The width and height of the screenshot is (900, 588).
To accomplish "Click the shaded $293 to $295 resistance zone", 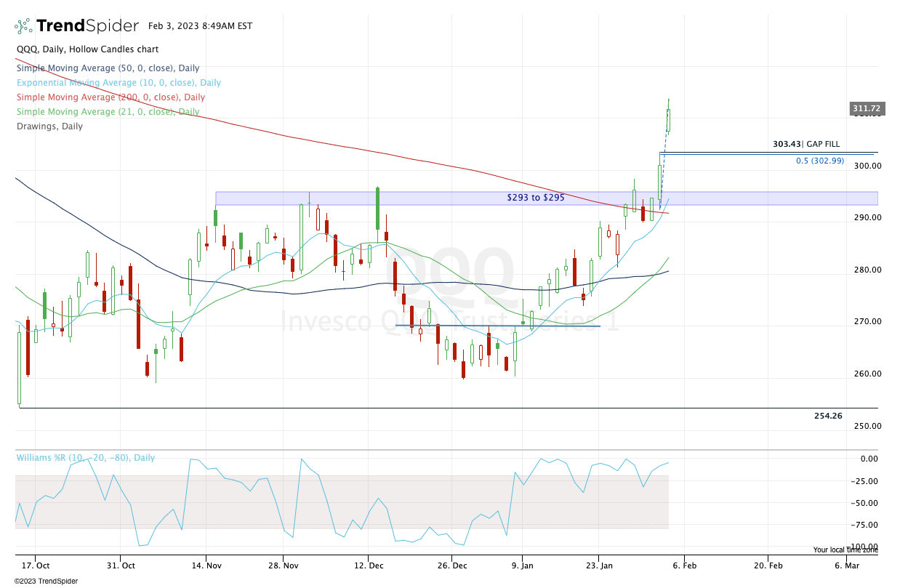I will 547,198.
